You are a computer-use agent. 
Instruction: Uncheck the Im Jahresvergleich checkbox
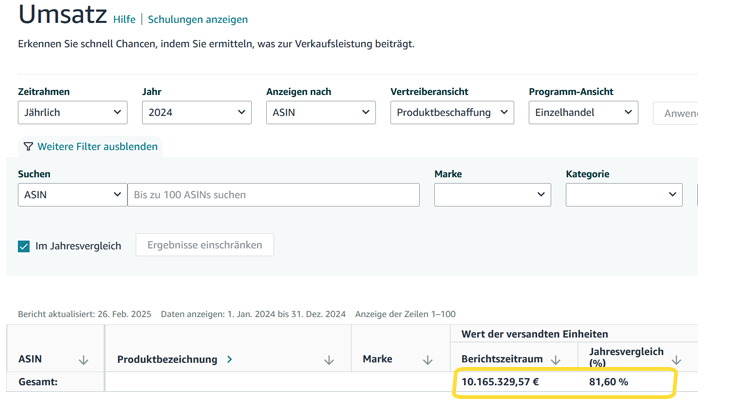[24, 246]
